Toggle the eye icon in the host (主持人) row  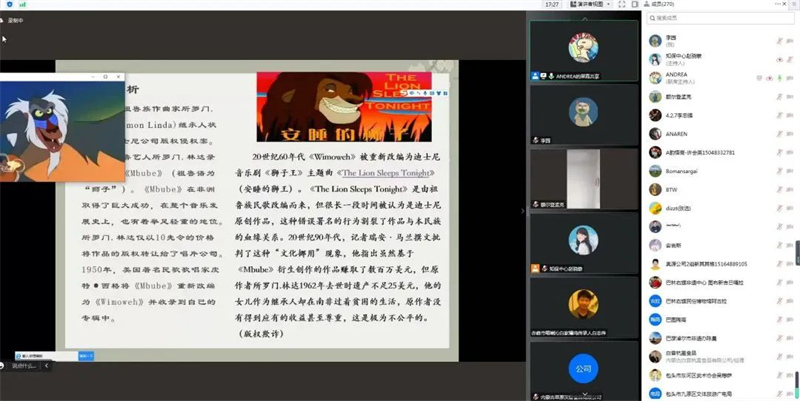(x=780, y=60)
